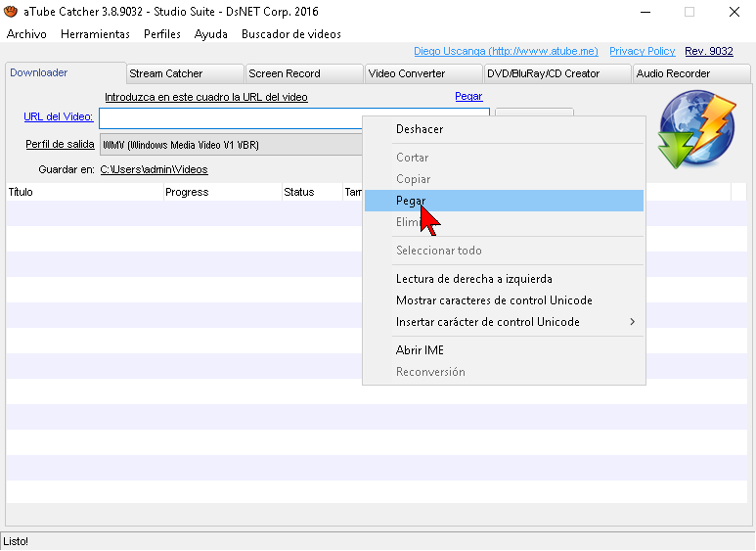Click the Guardar en: label
The image size is (756, 551).
click(x=67, y=170)
